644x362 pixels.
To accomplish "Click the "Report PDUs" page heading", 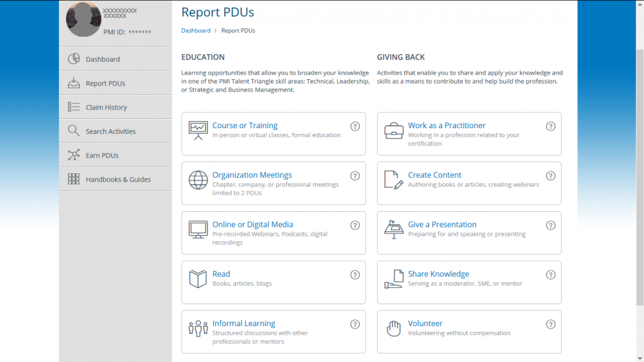I will (218, 13).
